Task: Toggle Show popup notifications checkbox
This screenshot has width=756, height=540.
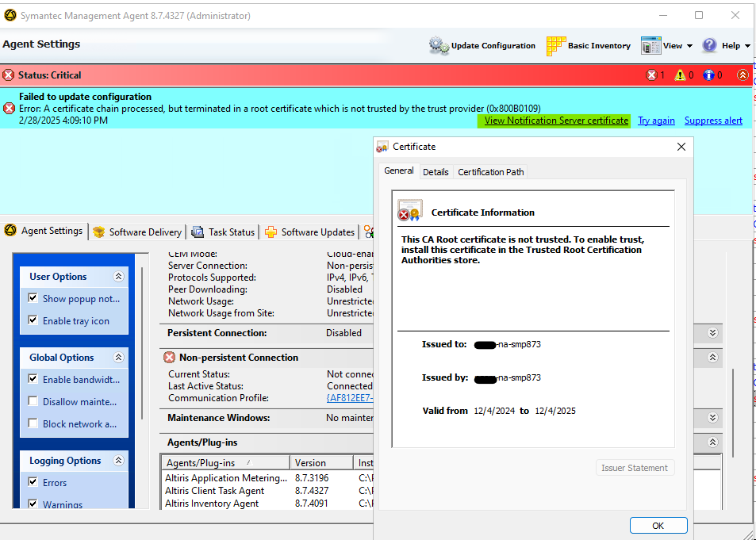Action: 33,298
